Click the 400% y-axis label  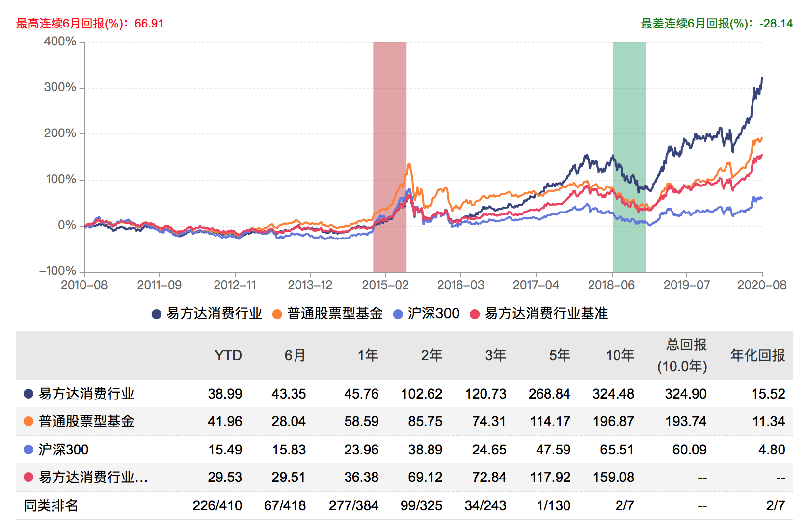tap(60, 42)
